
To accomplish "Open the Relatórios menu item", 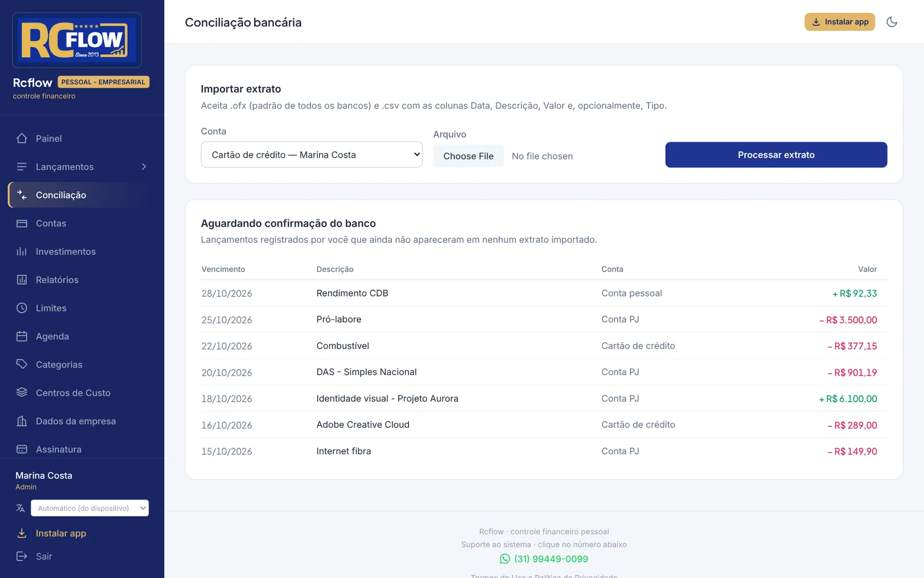I will pos(82,280).
